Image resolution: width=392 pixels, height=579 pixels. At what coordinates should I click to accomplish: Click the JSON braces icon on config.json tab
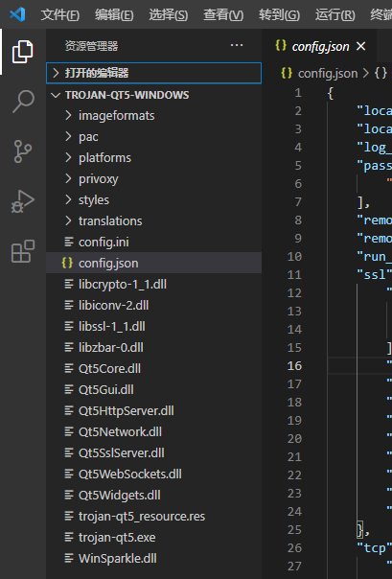click(281, 45)
